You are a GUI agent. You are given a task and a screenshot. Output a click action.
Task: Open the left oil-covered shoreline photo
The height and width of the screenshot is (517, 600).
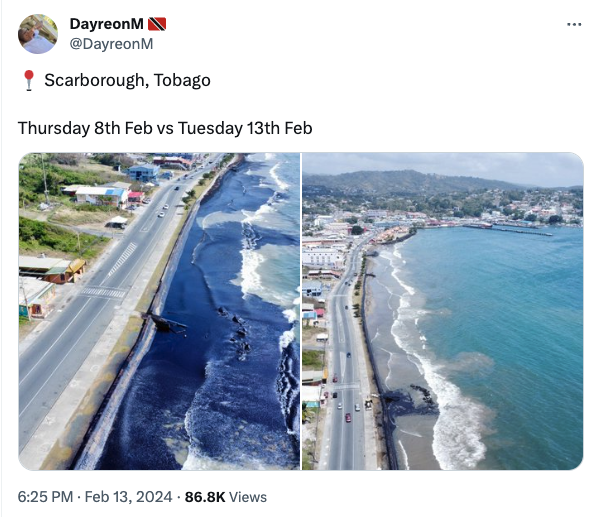pos(159,311)
